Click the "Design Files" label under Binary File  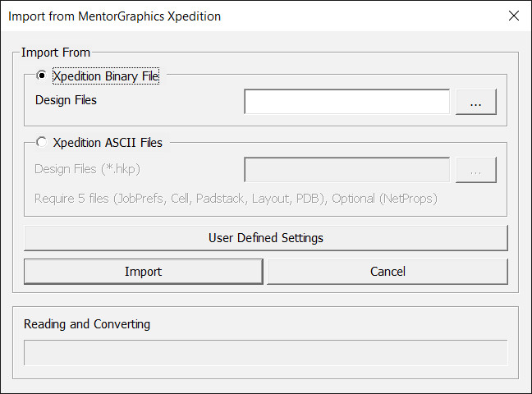pyautogui.click(x=66, y=100)
